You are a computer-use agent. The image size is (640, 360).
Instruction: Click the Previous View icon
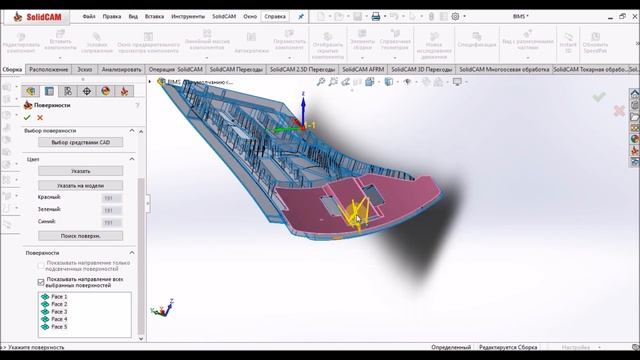pyautogui.click(x=345, y=82)
